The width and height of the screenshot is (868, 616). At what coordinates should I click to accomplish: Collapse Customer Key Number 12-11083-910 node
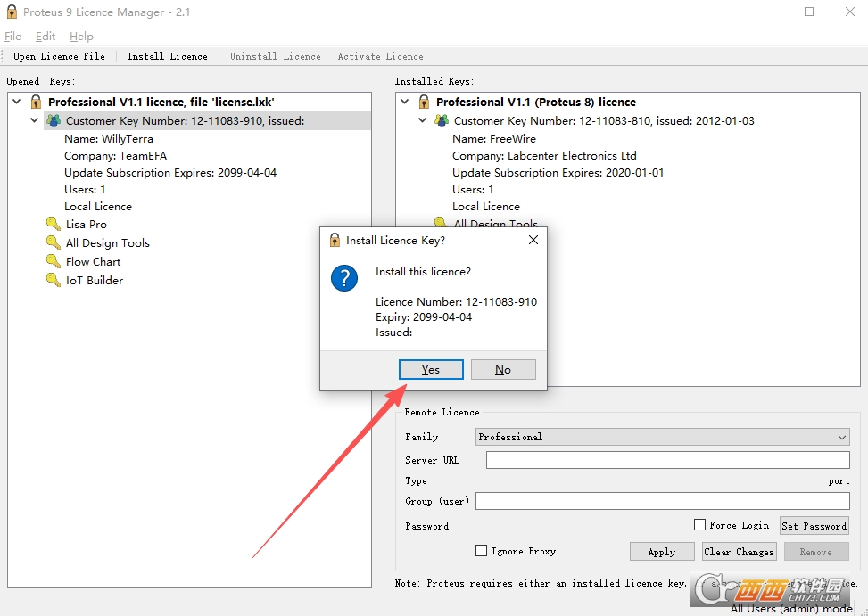[34, 120]
